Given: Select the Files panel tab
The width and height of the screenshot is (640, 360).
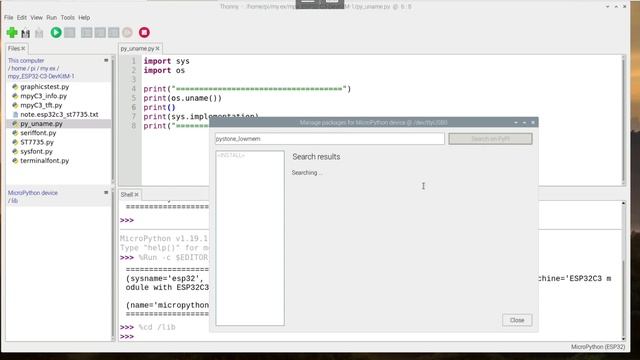Looking at the screenshot, I should [x=13, y=49].
